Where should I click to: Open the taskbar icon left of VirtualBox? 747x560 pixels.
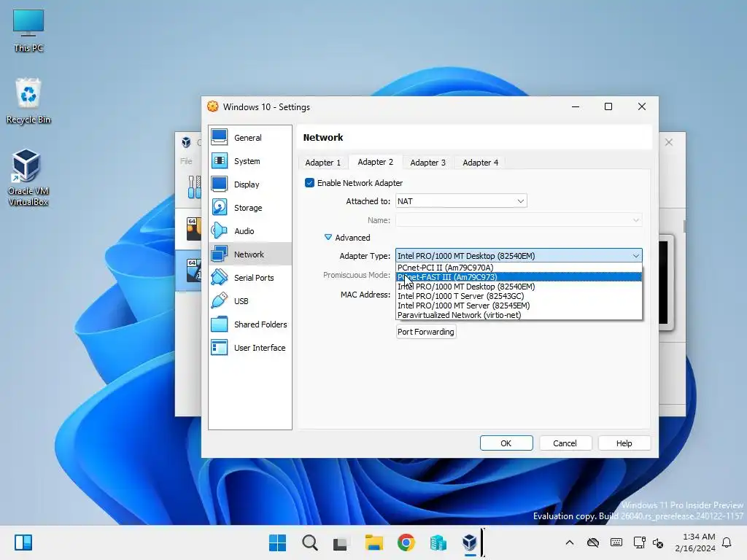pyautogui.click(x=438, y=542)
